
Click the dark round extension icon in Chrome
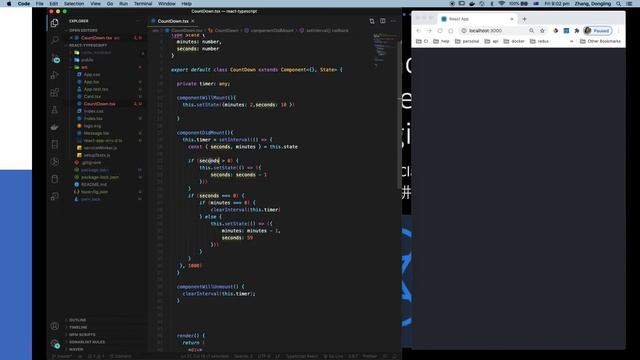(x=555, y=31)
